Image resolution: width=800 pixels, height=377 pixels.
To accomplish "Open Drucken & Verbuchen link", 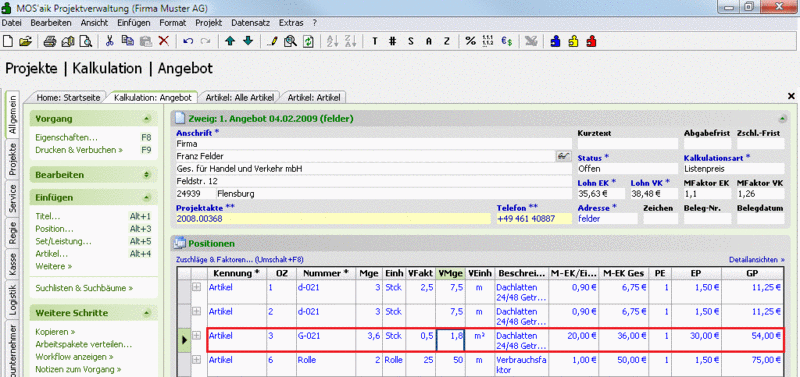I will coord(79,150).
